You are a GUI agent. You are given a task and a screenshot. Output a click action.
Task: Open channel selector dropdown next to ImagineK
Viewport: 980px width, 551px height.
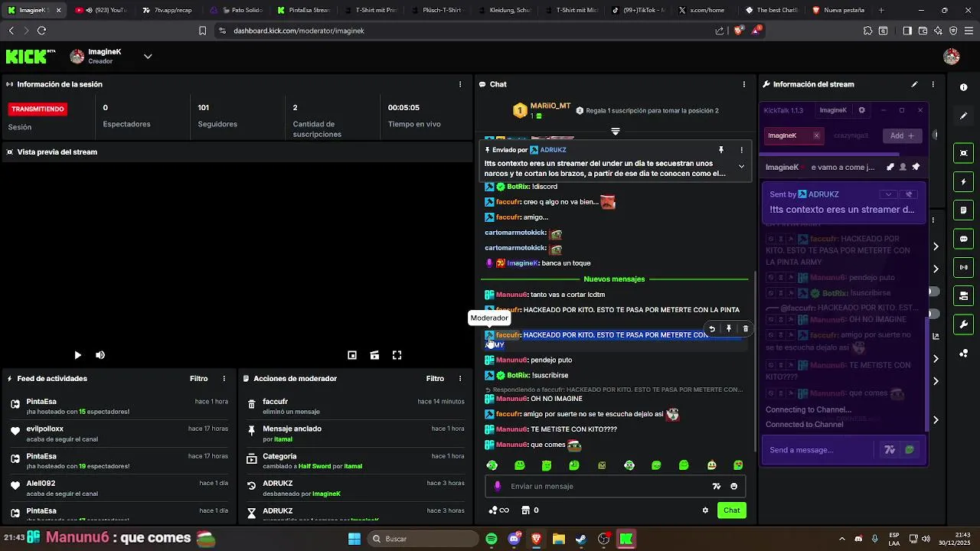point(148,57)
